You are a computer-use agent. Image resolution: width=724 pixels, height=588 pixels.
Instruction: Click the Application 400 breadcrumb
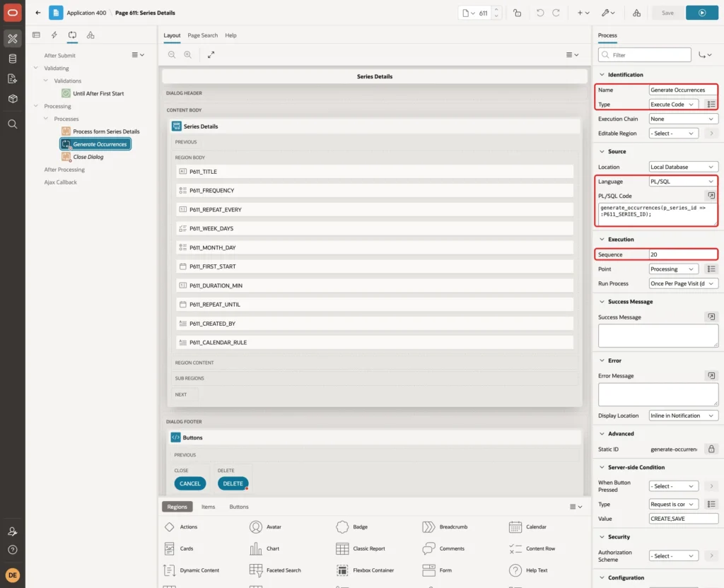click(86, 13)
